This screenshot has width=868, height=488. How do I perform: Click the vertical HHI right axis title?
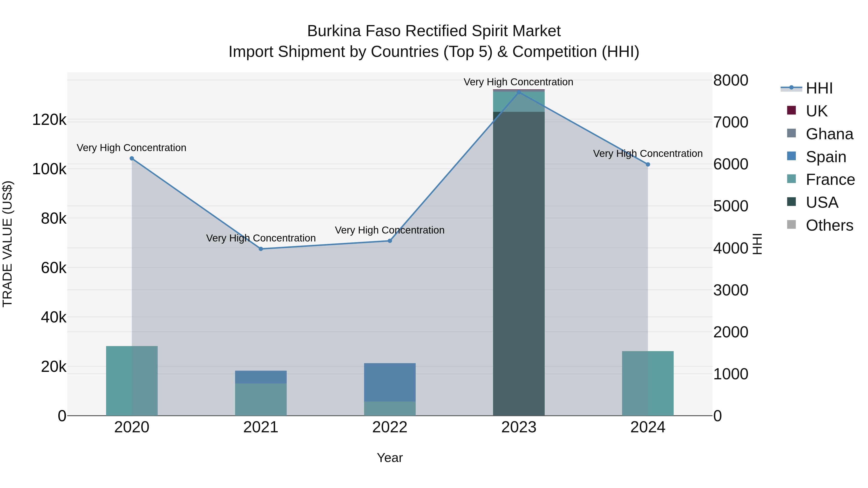757,244
